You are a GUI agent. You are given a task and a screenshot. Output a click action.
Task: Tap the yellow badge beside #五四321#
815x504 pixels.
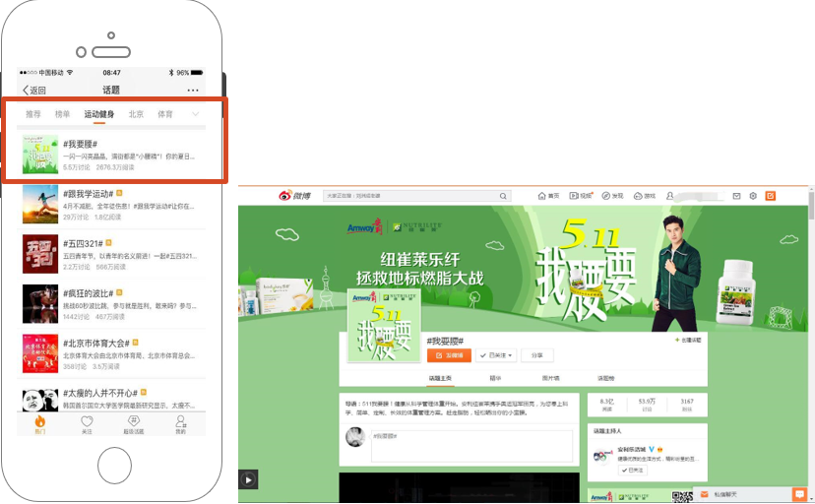108,242
